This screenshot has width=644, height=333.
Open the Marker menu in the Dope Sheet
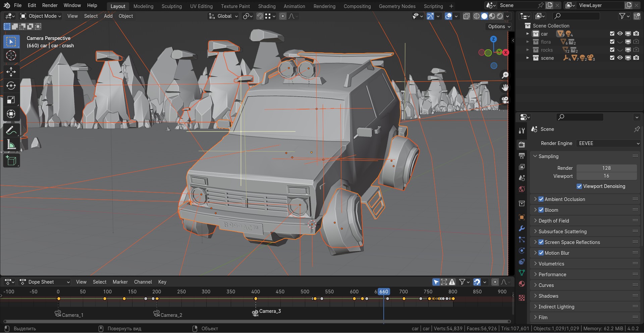pos(120,282)
